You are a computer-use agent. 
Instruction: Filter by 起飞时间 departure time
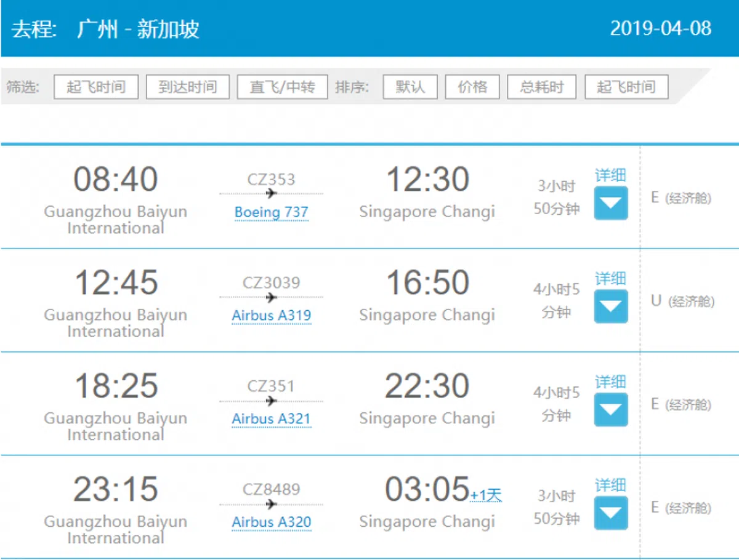[96, 87]
